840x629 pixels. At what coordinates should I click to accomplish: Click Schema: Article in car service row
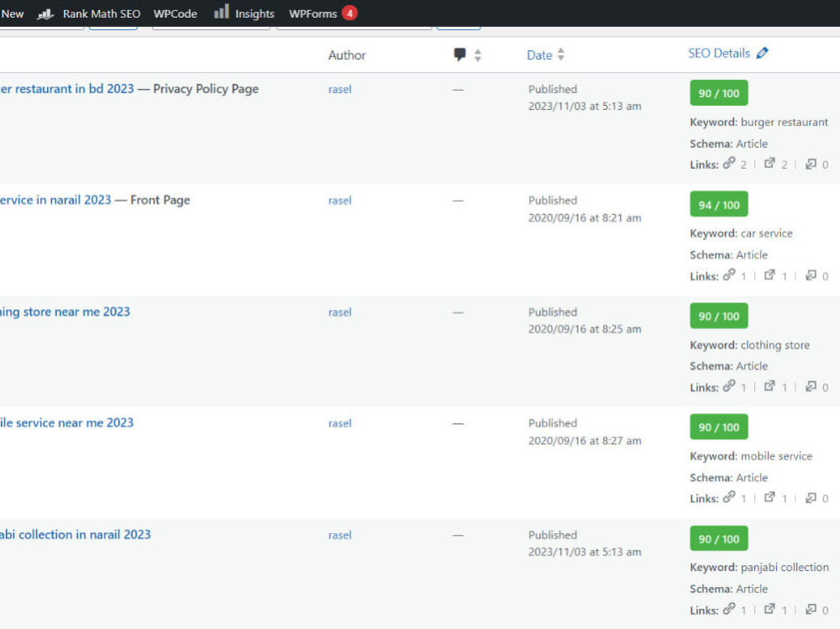[728, 255]
